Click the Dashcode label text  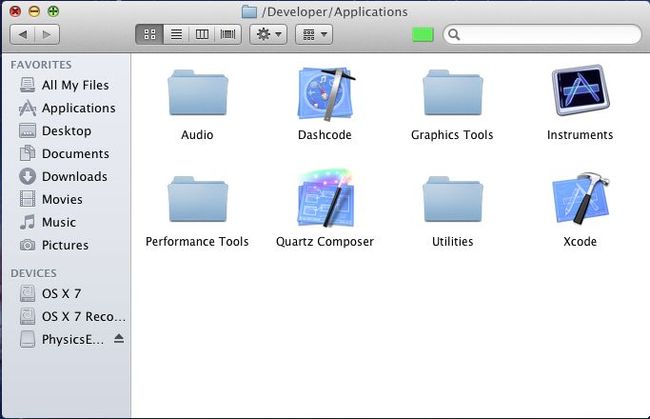click(x=325, y=135)
